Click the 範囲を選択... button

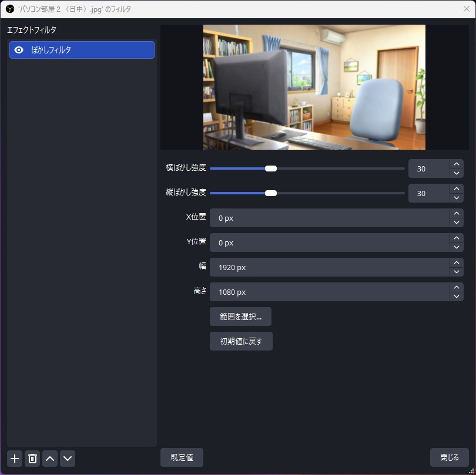(241, 316)
